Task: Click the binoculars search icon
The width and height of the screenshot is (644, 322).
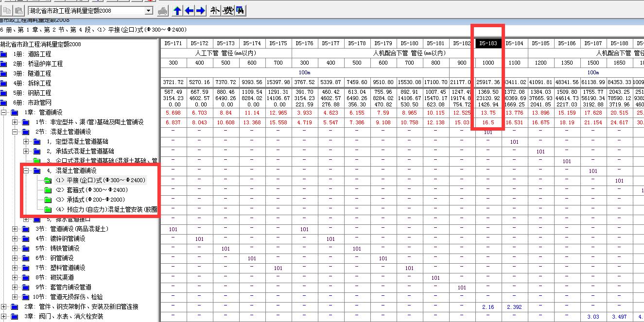Action: pyautogui.click(x=240, y=11)
